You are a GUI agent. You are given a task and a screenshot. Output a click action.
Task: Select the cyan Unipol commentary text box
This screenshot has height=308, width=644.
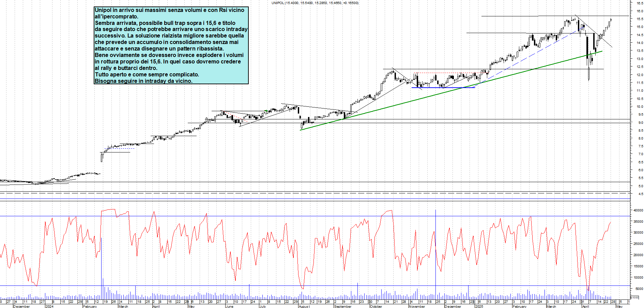tap(171, 45)
